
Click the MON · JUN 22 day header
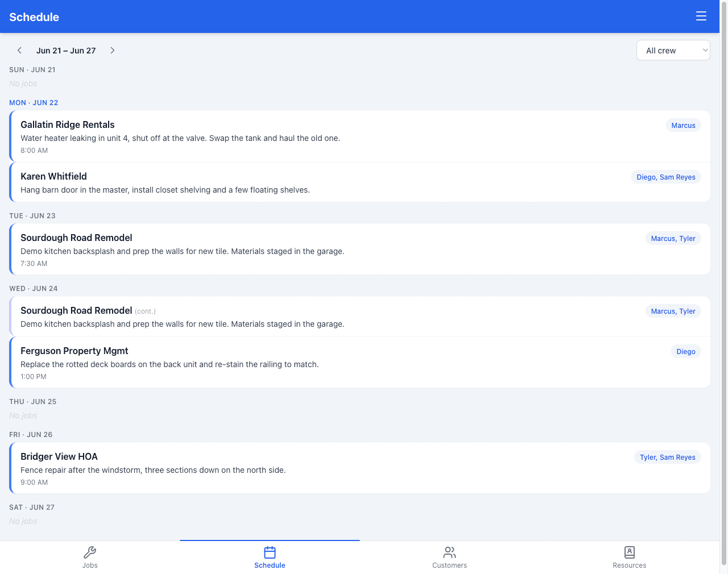(34, 103)
